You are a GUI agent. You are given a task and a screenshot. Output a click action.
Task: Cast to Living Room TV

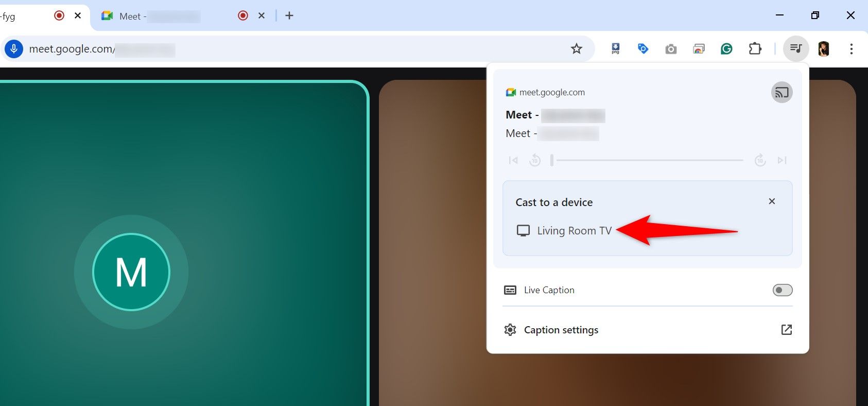pyautogui.click(x=574, y=231)
